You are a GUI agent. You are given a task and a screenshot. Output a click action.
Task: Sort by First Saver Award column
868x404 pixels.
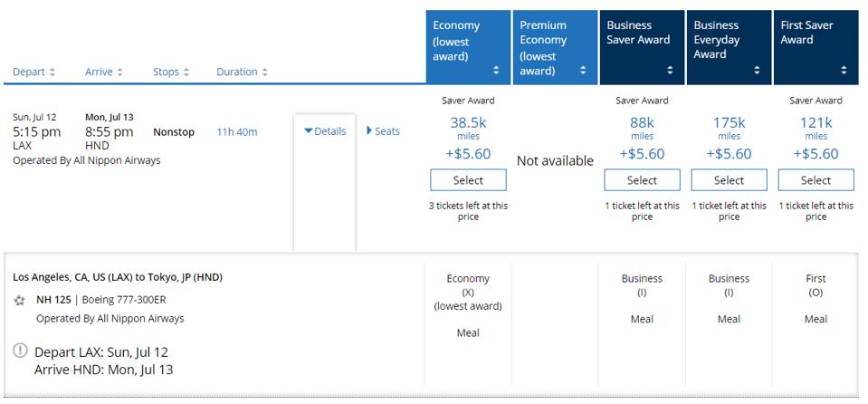pos(844,71)
